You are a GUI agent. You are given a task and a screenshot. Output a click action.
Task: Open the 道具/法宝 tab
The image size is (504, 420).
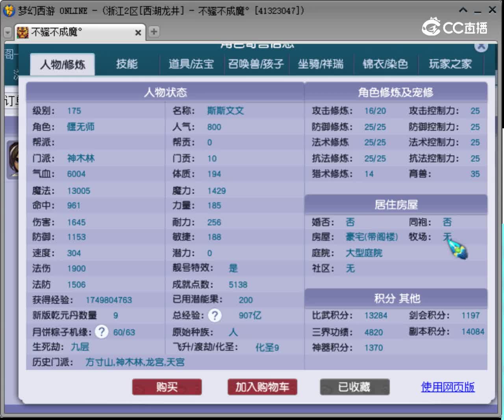click(x=191, y=64)
